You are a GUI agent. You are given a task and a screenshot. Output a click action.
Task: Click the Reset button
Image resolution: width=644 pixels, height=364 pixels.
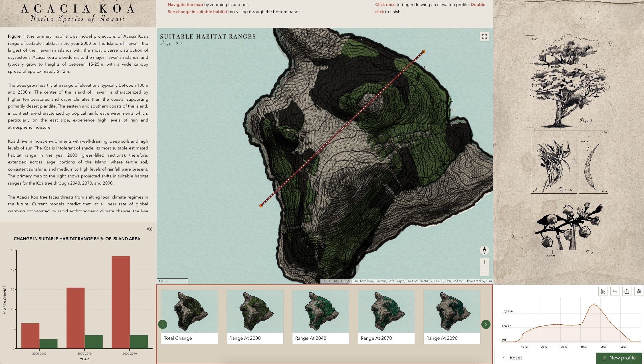point(512,358)
